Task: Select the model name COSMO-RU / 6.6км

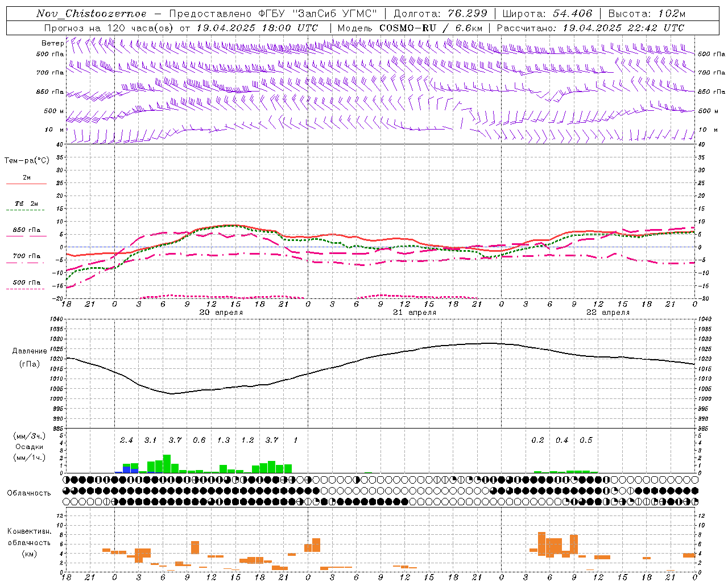Action: pyautogui.click(x=431, y=28)
